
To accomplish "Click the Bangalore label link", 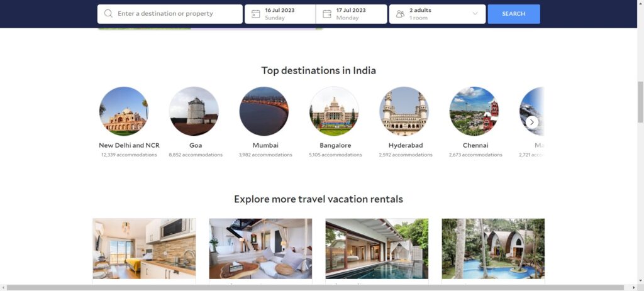I will 335,145.
